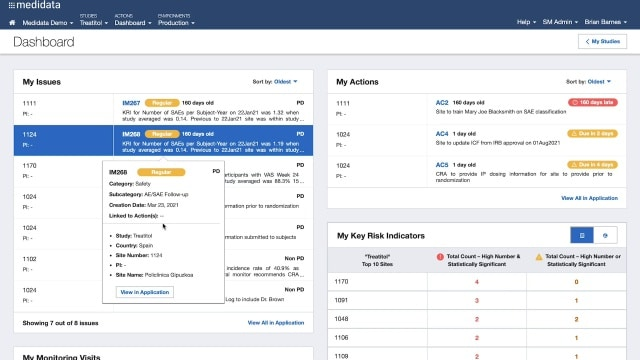Click Site Number 1124 in the popup
This screenshot has width=640, height=360.
point(139,256)
